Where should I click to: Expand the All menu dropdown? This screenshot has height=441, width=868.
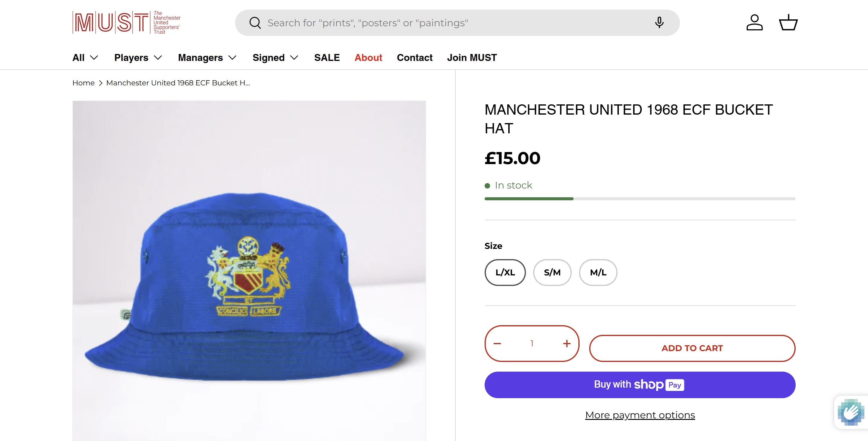click(x=85, y=58)
